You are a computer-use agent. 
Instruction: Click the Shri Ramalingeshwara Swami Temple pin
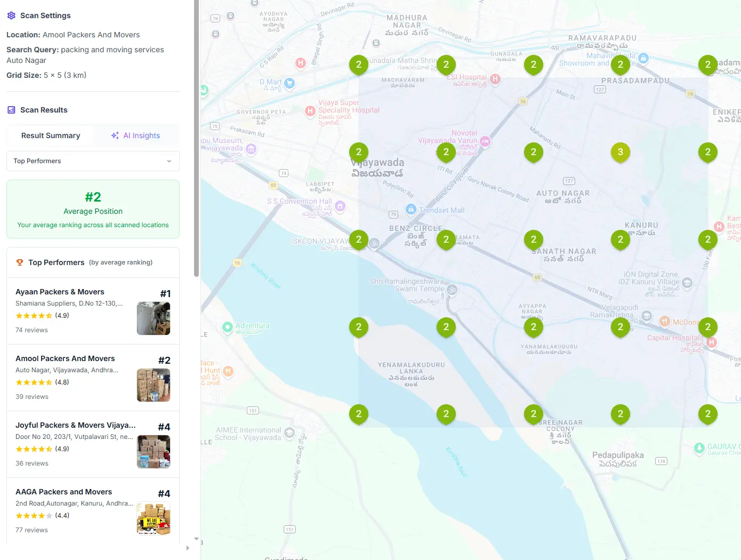452,290
